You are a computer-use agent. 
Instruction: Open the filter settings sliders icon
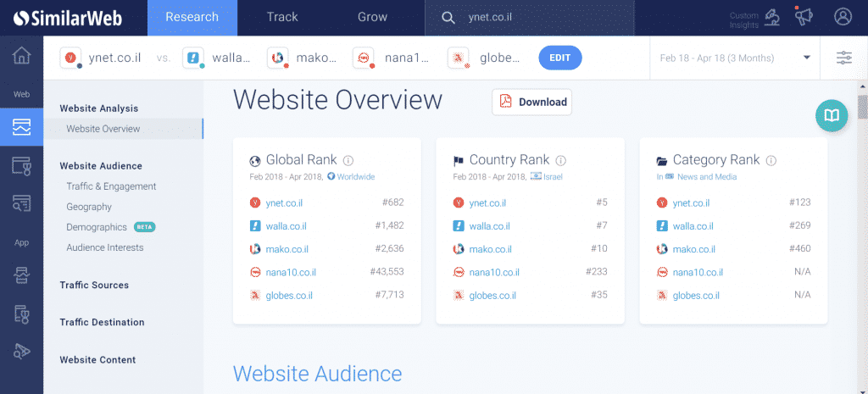pyautogui.click(x=844, y=58)
